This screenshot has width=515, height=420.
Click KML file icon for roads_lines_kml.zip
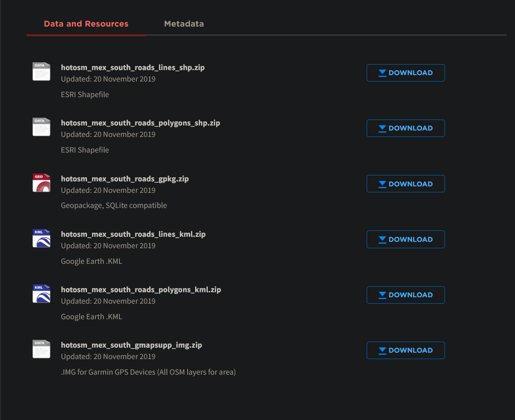(x=41, y=238)
